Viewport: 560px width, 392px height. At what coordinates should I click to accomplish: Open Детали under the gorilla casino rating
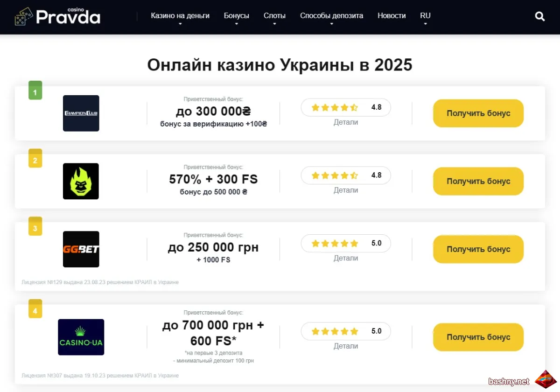click(346, 190)
